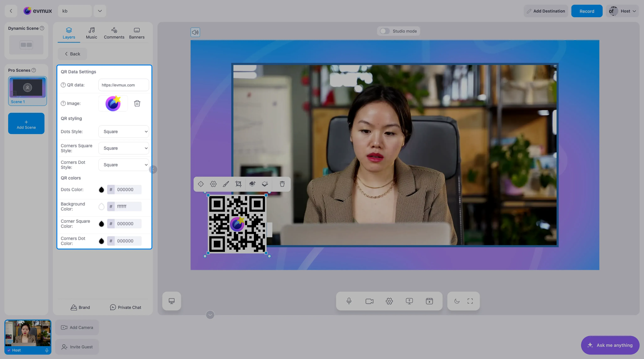Select the brush style icon in the QR toolbar
644x359 pixels.
[226, 184]
